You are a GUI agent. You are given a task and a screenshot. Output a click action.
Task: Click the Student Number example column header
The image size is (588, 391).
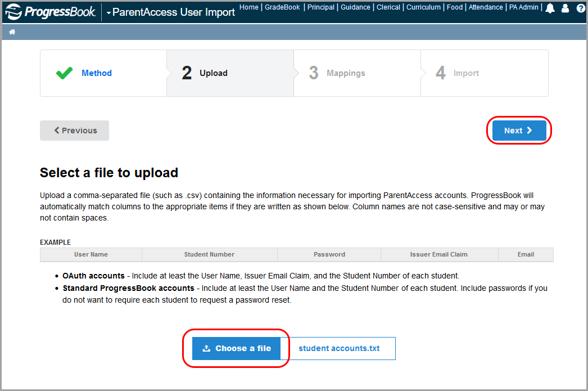click(209, 254)
